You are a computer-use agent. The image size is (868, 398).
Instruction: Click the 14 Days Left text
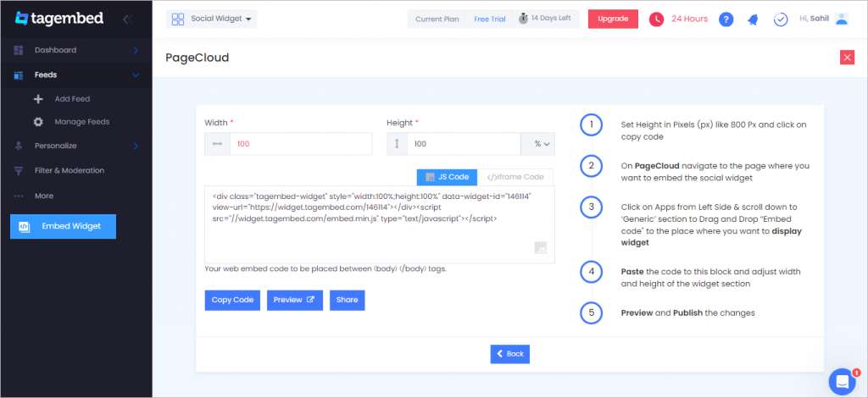[x=551, y=19]
